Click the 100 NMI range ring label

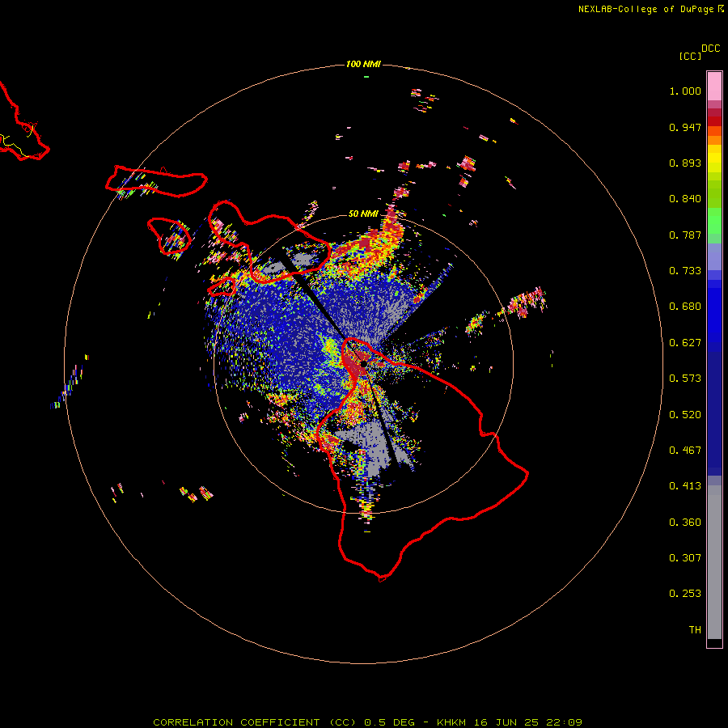(x=363, y=64)
